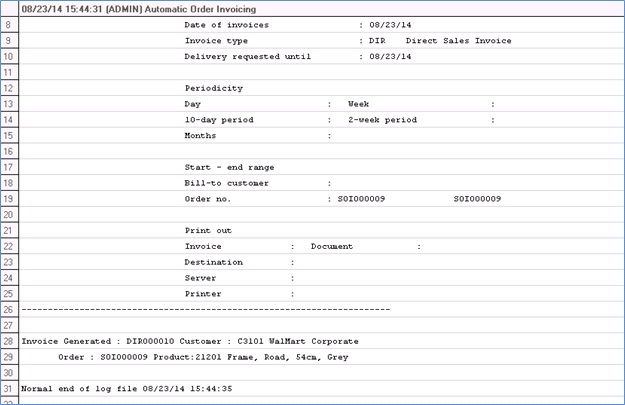
Task: Click the 'Direct Sales Invoice' text
Action: [458, 41]
